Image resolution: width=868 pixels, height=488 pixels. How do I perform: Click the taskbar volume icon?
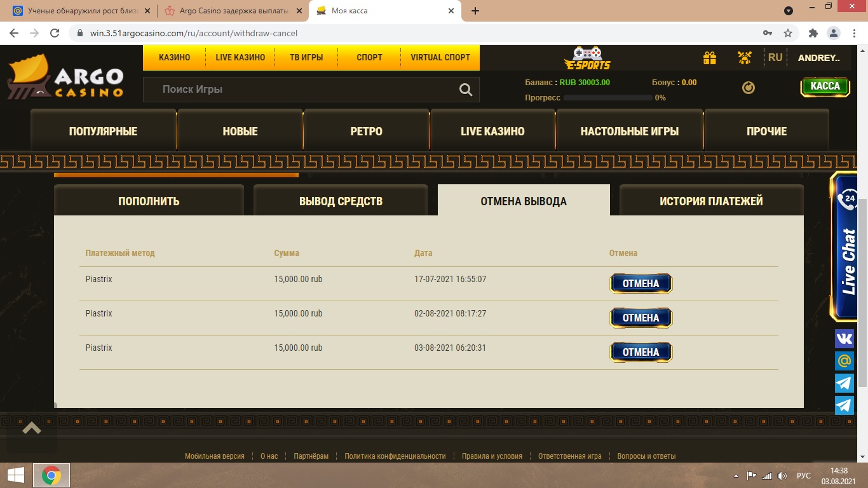(x=783, y=476)
